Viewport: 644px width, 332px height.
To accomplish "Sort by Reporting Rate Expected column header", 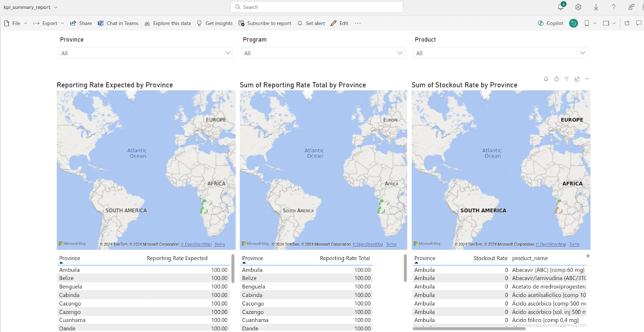I will click(x=177, y=258).
